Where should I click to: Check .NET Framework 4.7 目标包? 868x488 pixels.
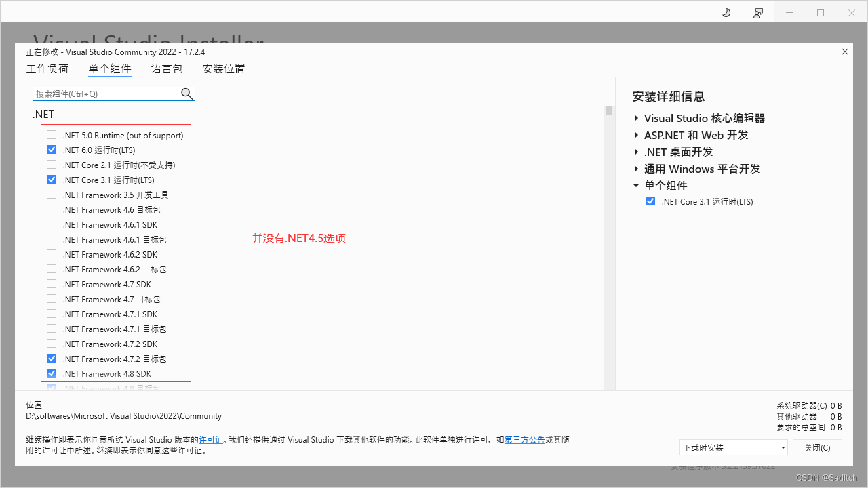coord(52,299)
